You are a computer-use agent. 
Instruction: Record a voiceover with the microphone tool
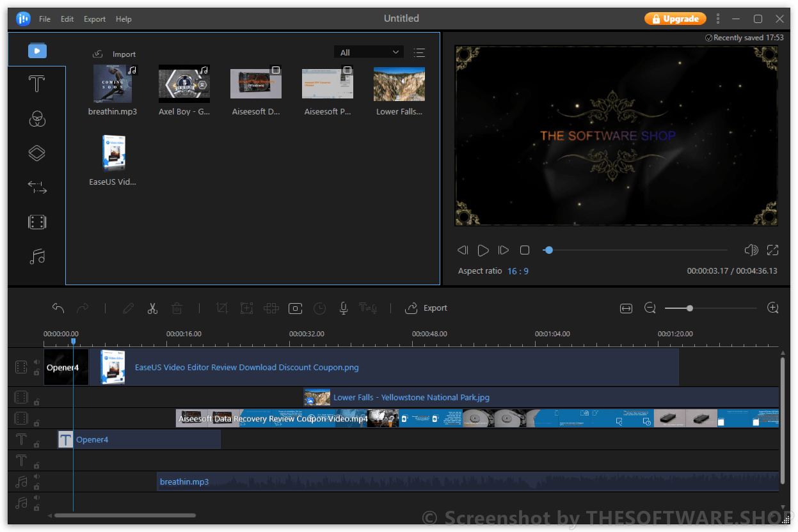[343, 308]
